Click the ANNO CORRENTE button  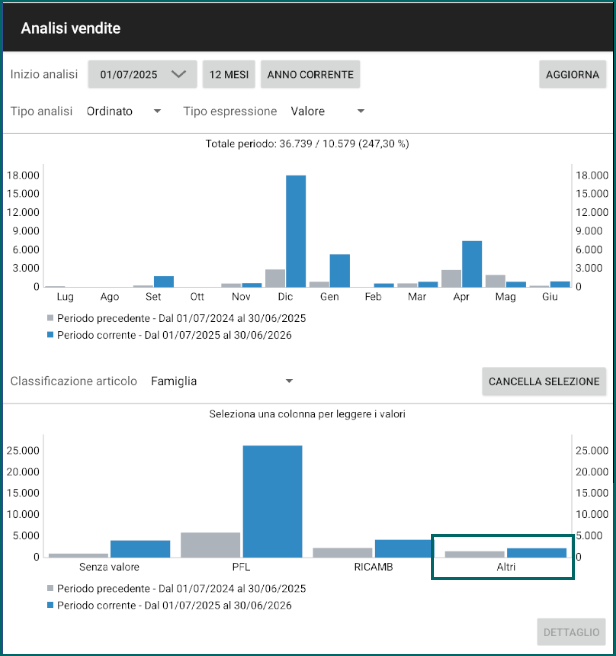click(x=311, y=74)
